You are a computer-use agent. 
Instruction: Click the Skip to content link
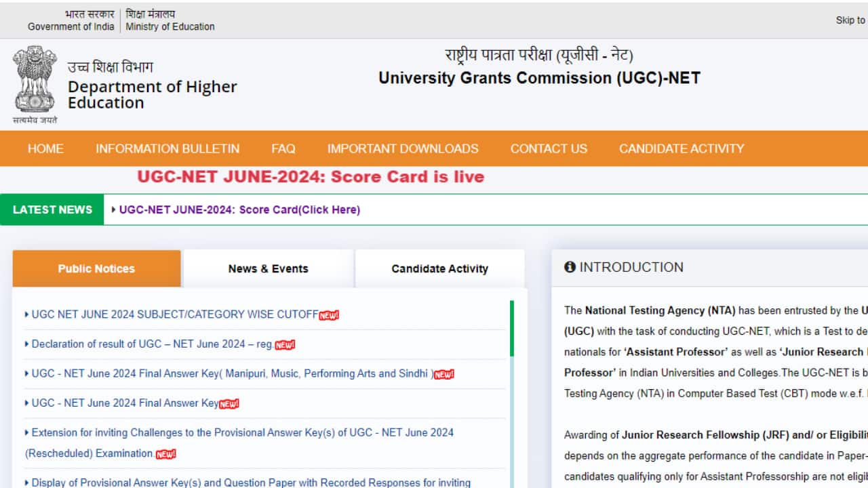tap(852, 20)
